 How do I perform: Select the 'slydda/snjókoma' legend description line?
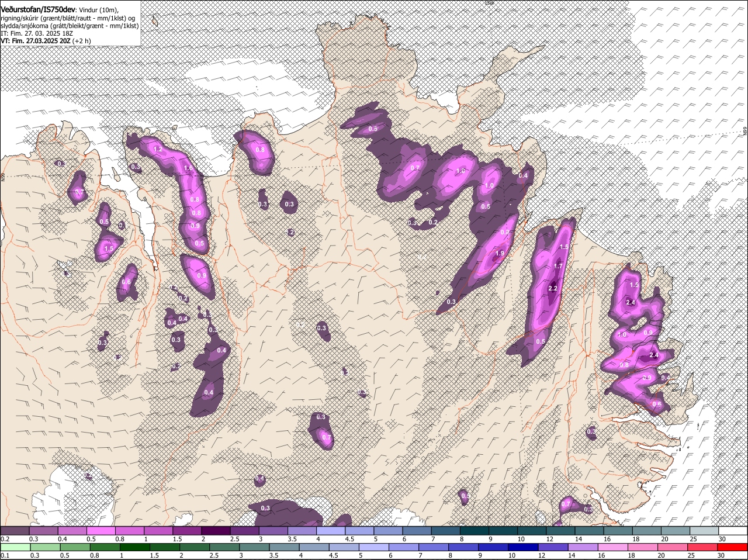[70, 26]
